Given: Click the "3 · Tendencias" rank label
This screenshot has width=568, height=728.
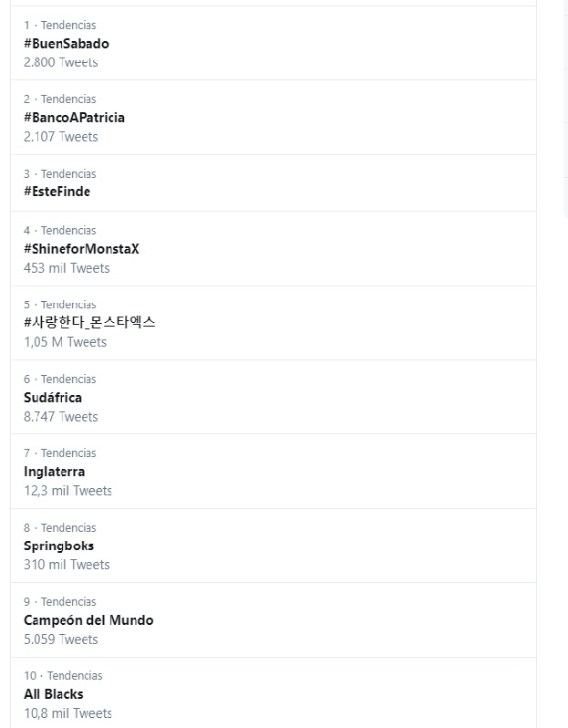Looking at the screenshot, I should pyautogui.click(x=59, y=173).
